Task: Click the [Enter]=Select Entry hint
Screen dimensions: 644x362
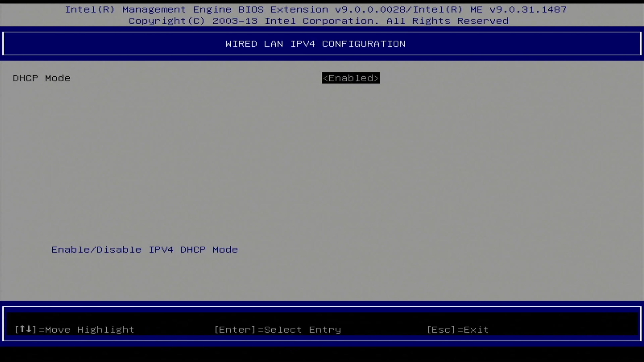Action: tap(278, 330)
